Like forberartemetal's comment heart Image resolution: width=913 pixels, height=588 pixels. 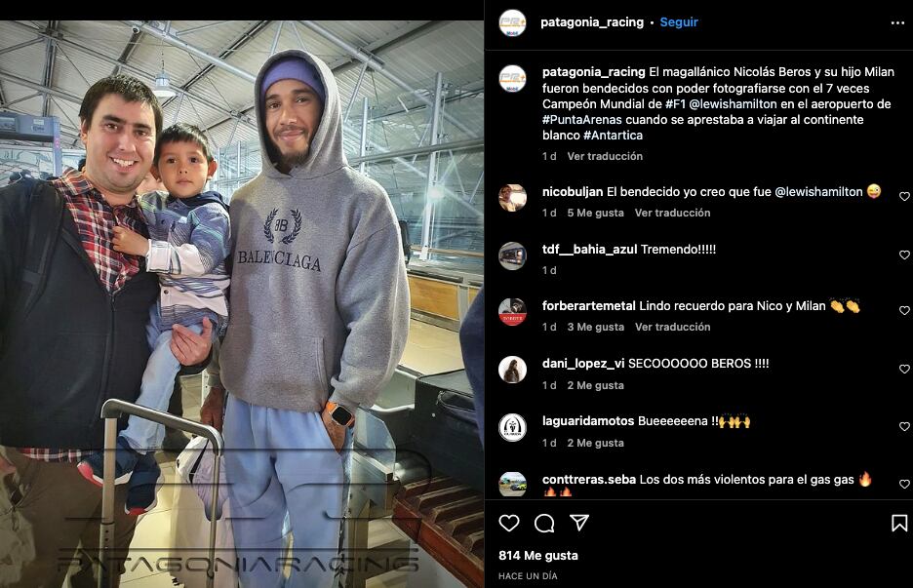point(904,310)
